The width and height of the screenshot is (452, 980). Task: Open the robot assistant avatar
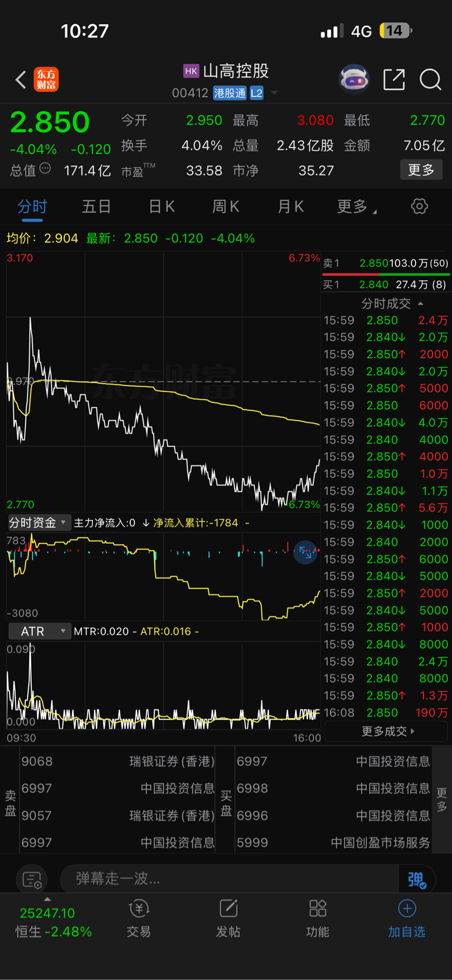point(354,79)
